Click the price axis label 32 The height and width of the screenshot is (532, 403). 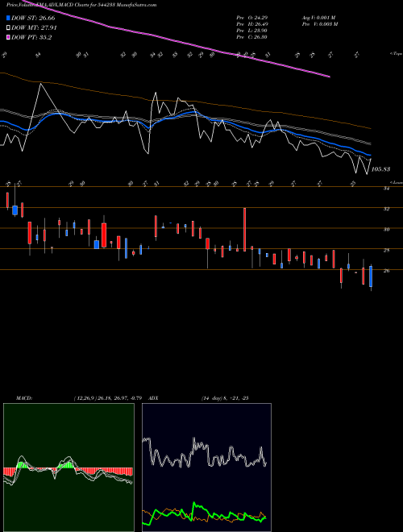[x=386, y=209]
